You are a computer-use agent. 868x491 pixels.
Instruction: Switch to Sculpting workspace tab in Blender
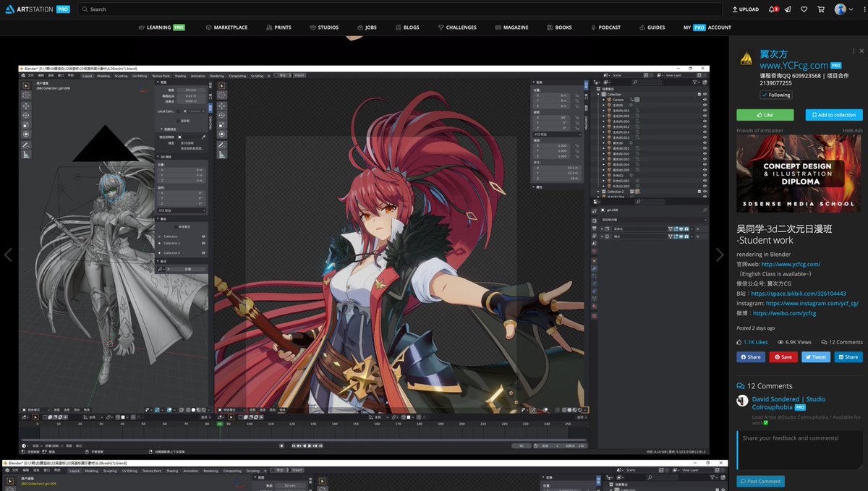coord(120,75)
